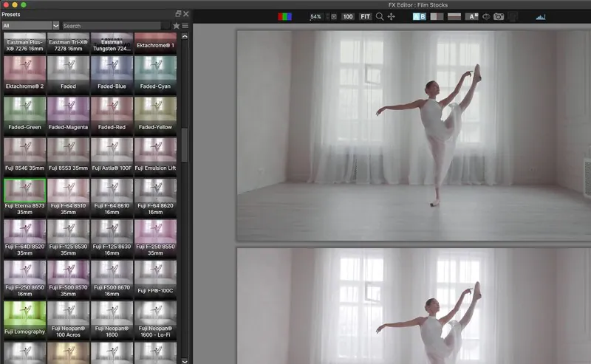Pick Fuji F-125 8630 16mm preset
The width and height of the screenshot is (591, 364).
(112, 238)
